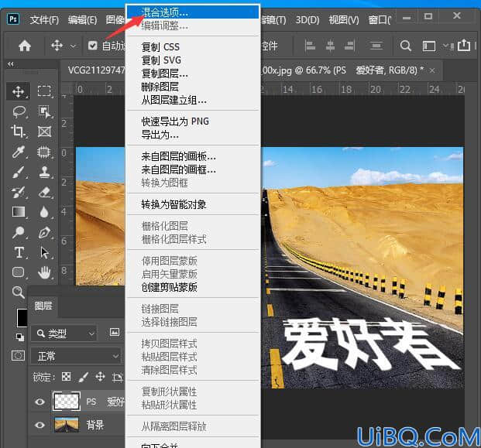Select the Rounded Rectangle shape tool
The height and width of the screenshot is (448, 481).
click(x=18, y=272)
